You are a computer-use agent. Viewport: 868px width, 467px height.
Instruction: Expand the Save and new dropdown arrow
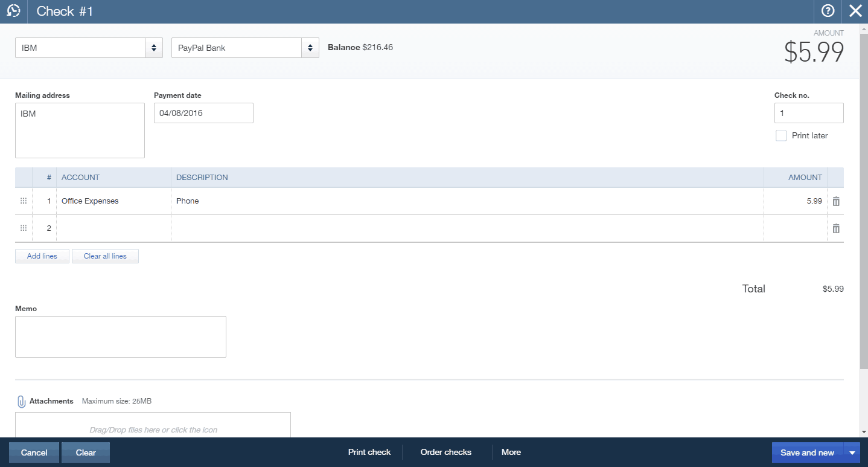pyautogui.click(x=852, y=452)
